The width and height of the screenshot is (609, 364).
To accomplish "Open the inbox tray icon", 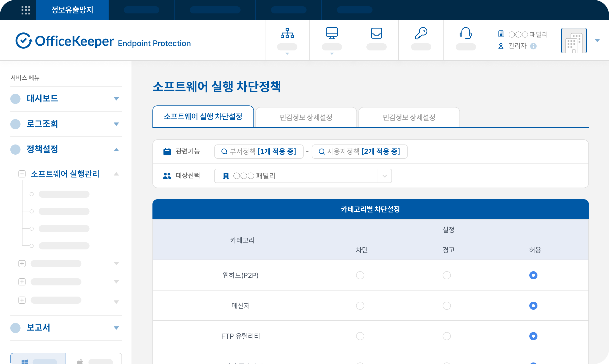I will [376, 33].
